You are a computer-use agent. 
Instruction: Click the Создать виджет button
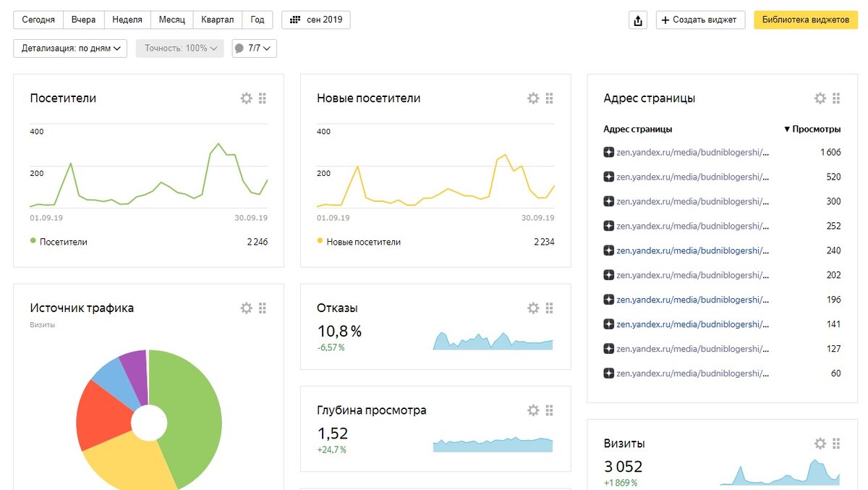point(700,20)
